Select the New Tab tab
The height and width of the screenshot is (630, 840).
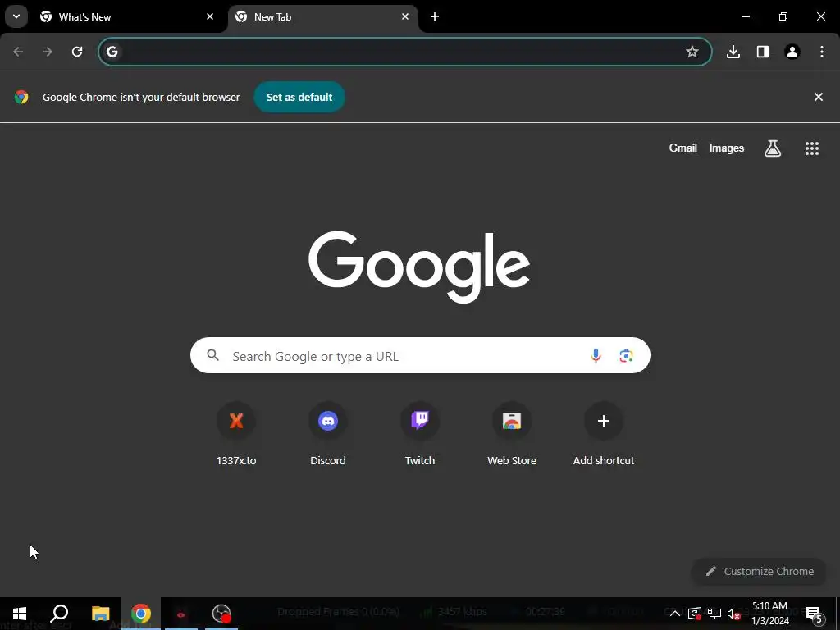pyautogui.click(x=322, y=17)
